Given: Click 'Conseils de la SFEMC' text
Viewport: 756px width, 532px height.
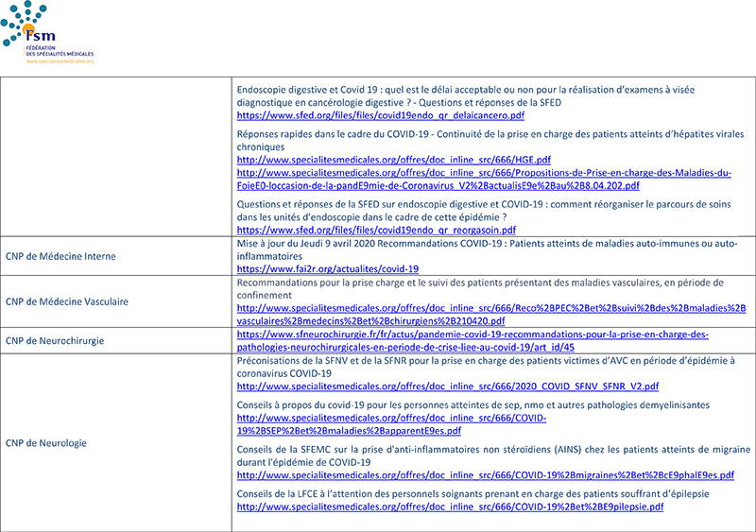Looking at the screenshot, I should (283, 449).
